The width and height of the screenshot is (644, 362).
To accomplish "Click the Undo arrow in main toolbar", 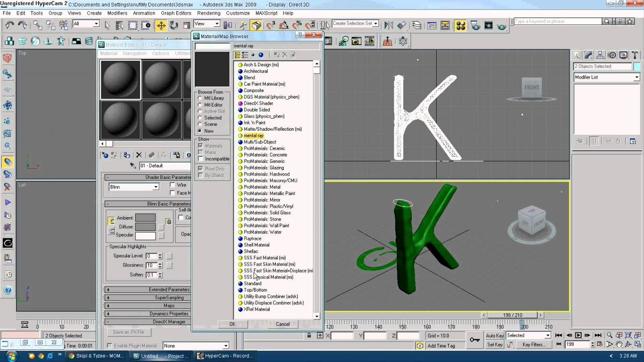I will coord(10,24).
